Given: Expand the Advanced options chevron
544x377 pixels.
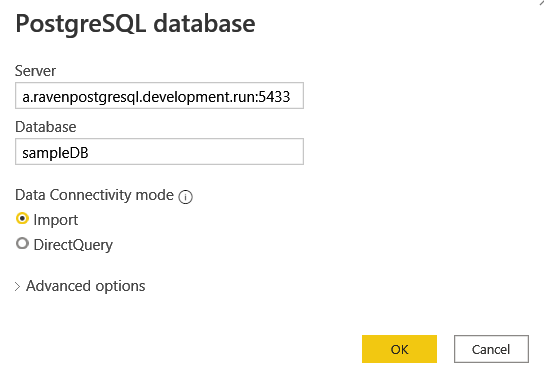Looking at the screenshot, I should click(x=17, y=286).
